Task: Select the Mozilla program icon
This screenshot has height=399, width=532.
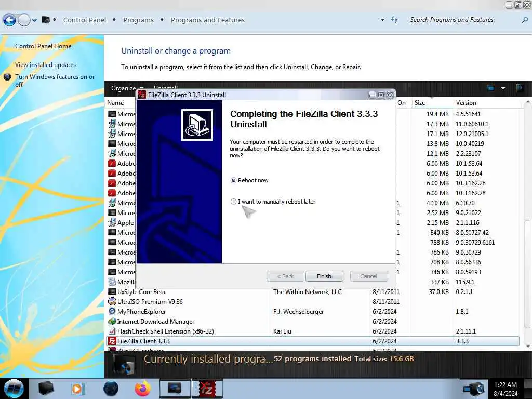Action: click(112, 282)
